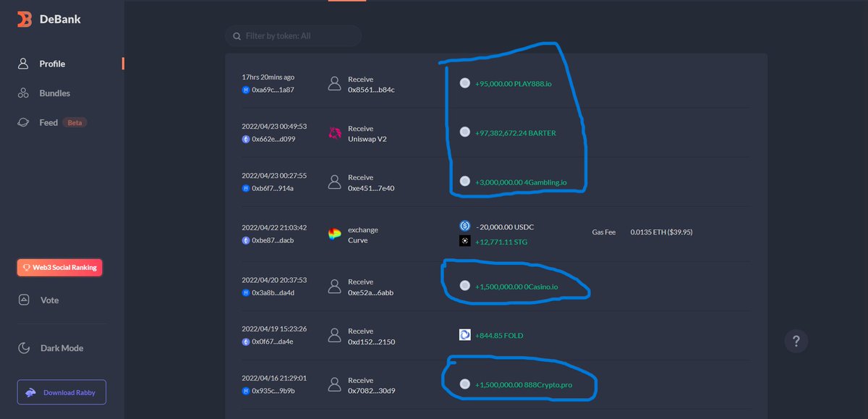This screenshot has height=419, width=868.
Task: Select -20,000.00 USDC amount
Action: (505, 227)
